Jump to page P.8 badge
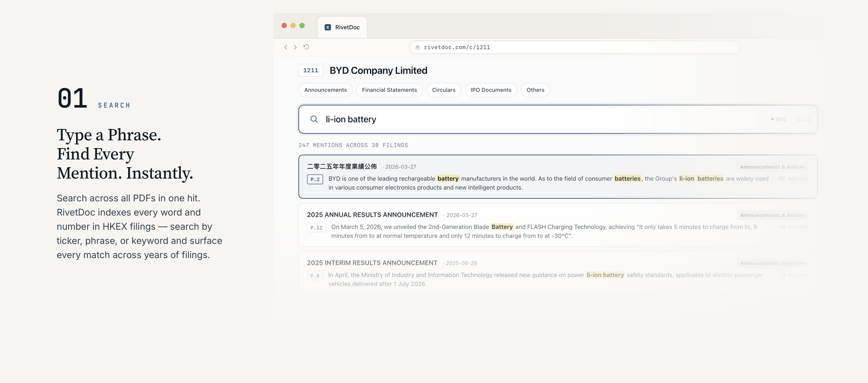 click(315, 276)
